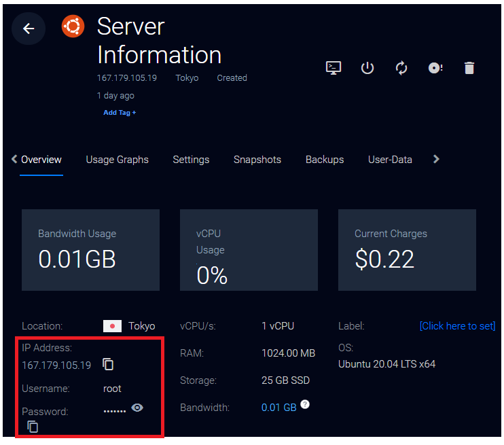This screenshot has width=504, height=445.
Task: Click the Japan flag icon
Action: (112, 326)
